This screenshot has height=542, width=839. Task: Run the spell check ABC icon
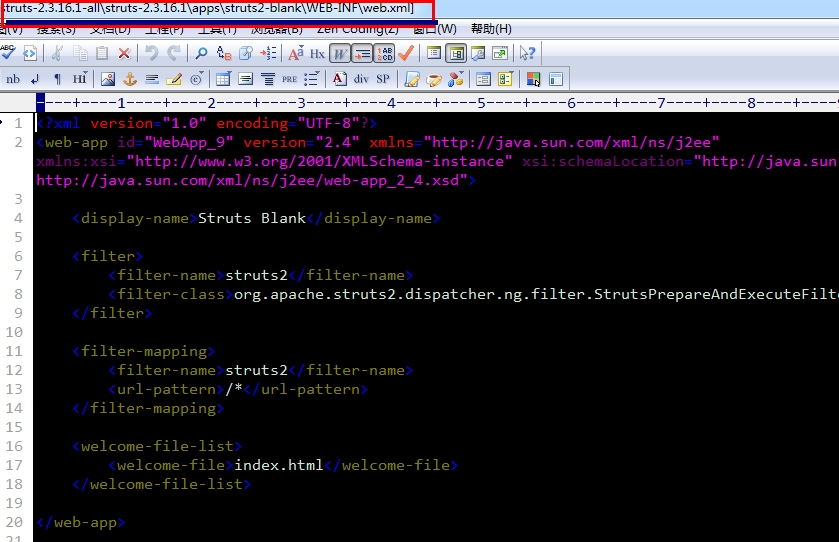pyautogui.click(x=8, y=53)
